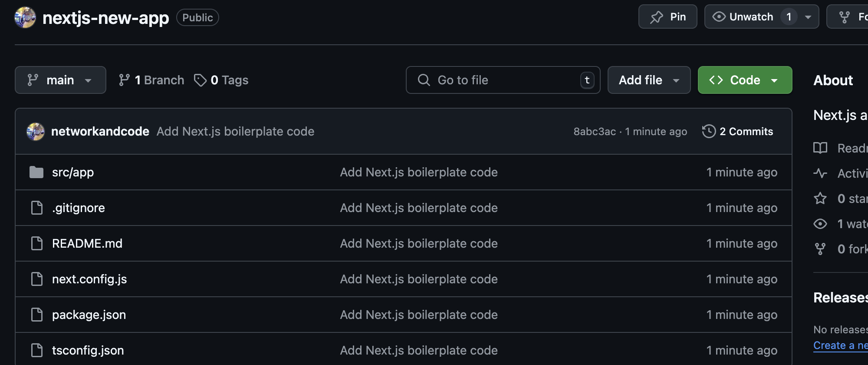Click the Fork button icon

845,17
